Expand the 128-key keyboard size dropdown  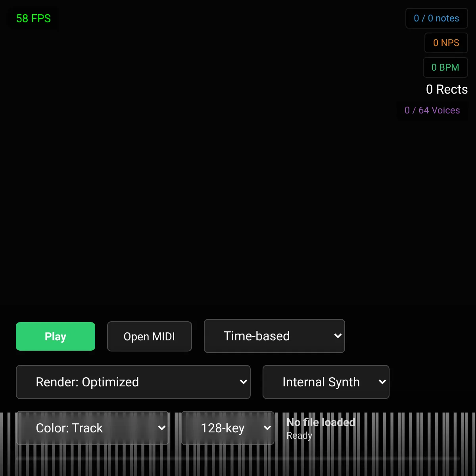pyautogui.click(x=227, y=428)
